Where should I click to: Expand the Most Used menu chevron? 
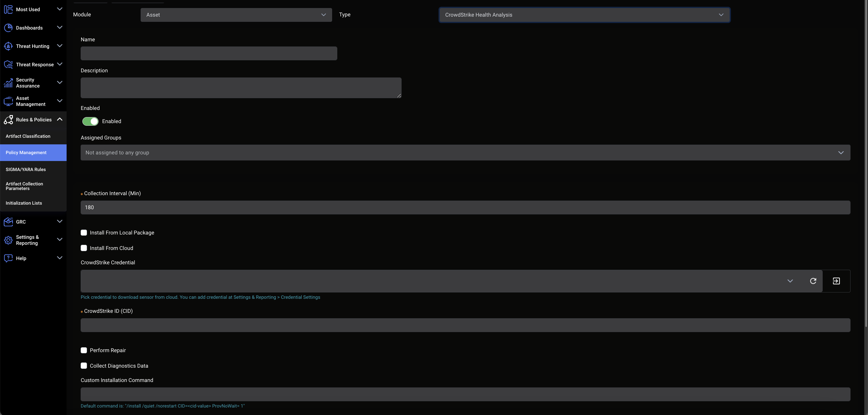point(60,9)
